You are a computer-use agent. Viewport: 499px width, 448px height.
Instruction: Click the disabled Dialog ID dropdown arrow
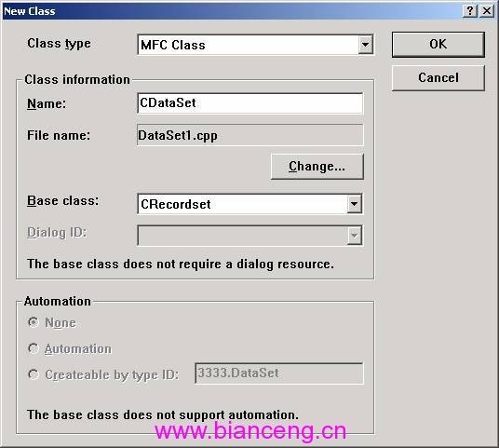(354, 236)
